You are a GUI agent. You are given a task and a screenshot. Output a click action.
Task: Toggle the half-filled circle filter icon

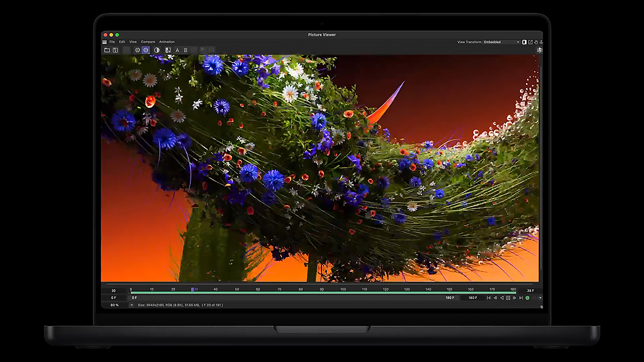tap(157, 50)
